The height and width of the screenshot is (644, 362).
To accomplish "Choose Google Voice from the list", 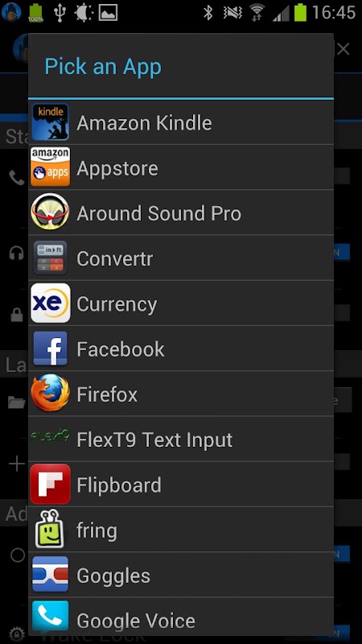I will tap(180, 620).
